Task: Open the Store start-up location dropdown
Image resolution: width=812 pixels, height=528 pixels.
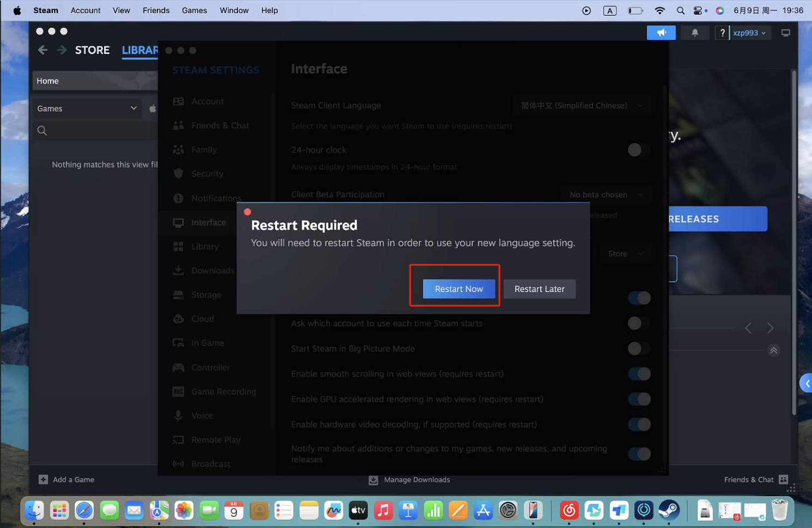Action: point(625,254)
